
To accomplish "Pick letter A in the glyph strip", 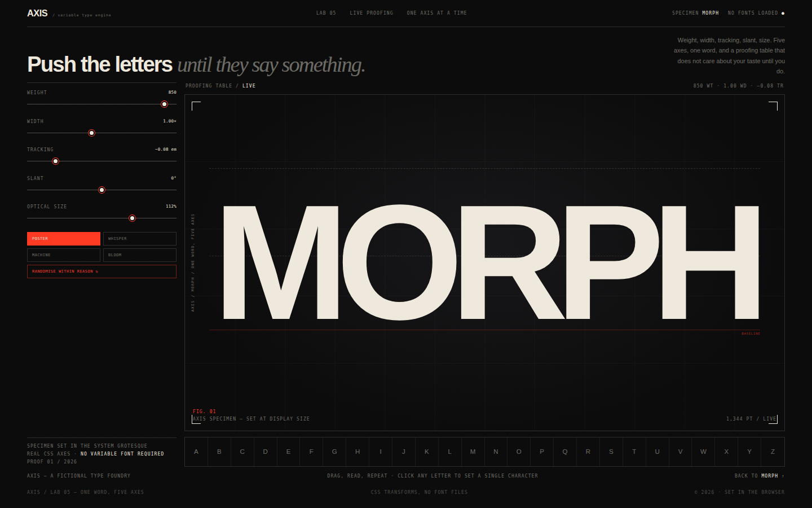I will point(196,452).
